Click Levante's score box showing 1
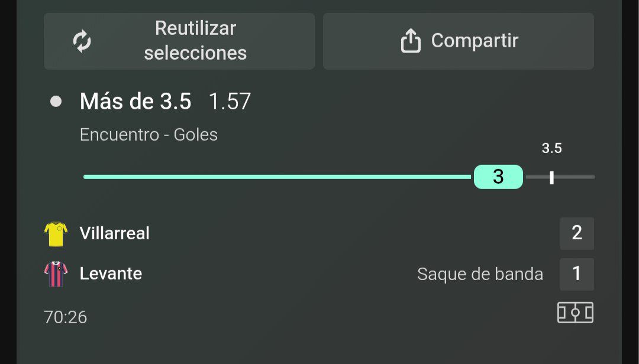The image size is (639, 364). 577,274
